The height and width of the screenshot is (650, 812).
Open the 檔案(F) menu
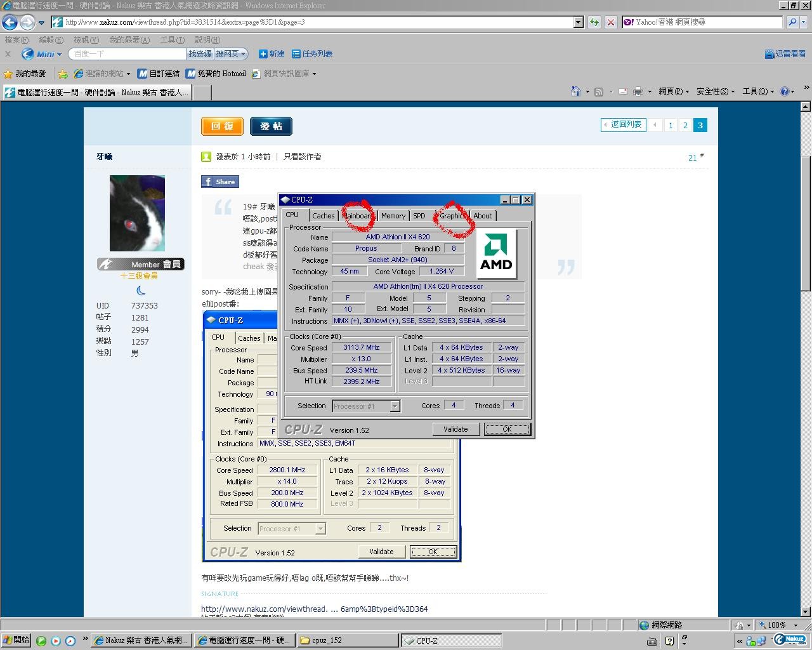coord(16,40)
